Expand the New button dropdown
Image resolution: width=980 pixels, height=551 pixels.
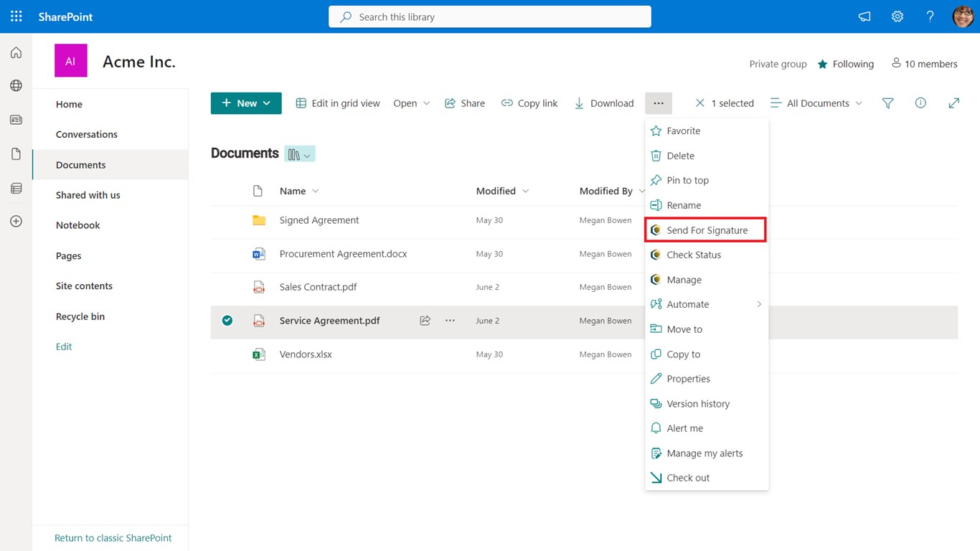coord(267,103)
